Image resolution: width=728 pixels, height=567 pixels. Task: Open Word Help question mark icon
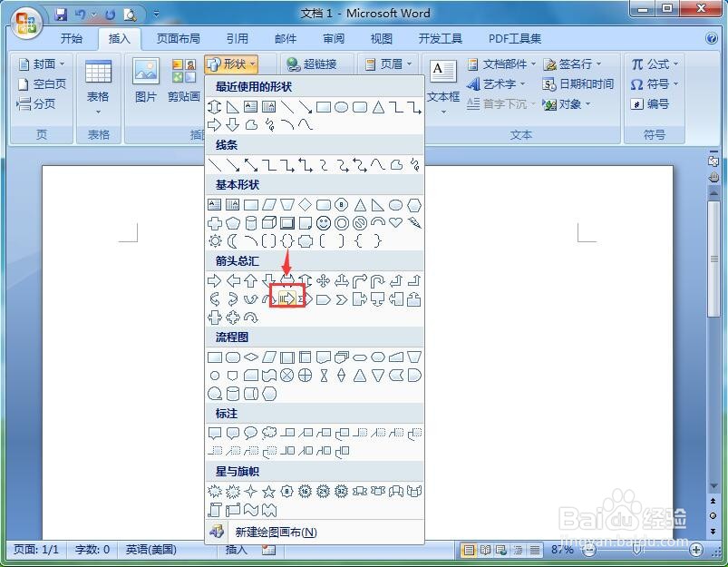tap(712, 38)
